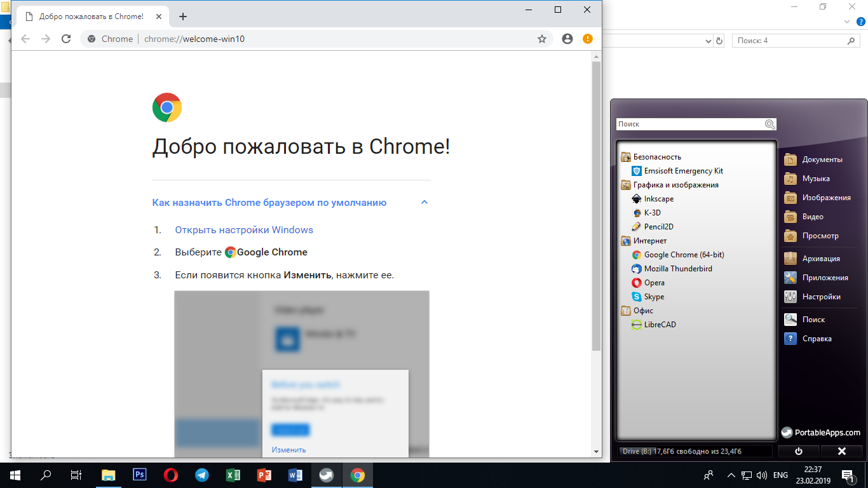Click the Explorer Поиск: 4 search box
This screenshot has height=488, width=868.
(796, 41)
